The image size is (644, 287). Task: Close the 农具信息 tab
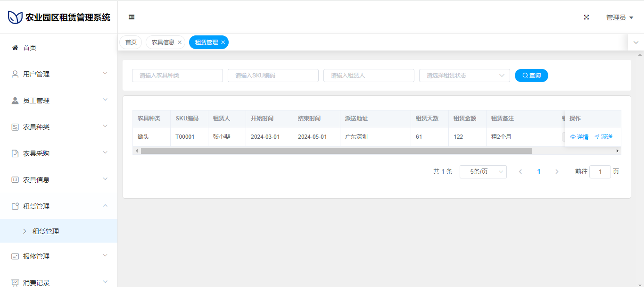[x=180, y=42]
